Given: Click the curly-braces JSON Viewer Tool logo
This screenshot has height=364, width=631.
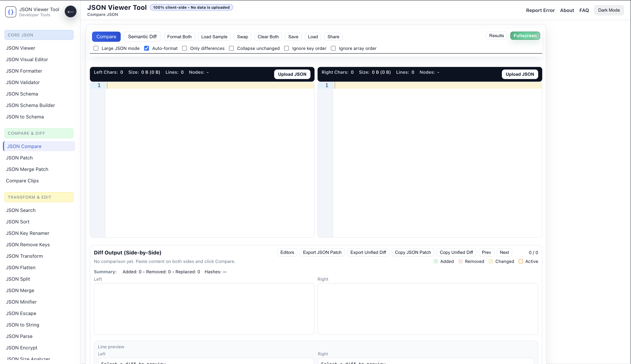Looking at the screenshot, I should 11,11.
